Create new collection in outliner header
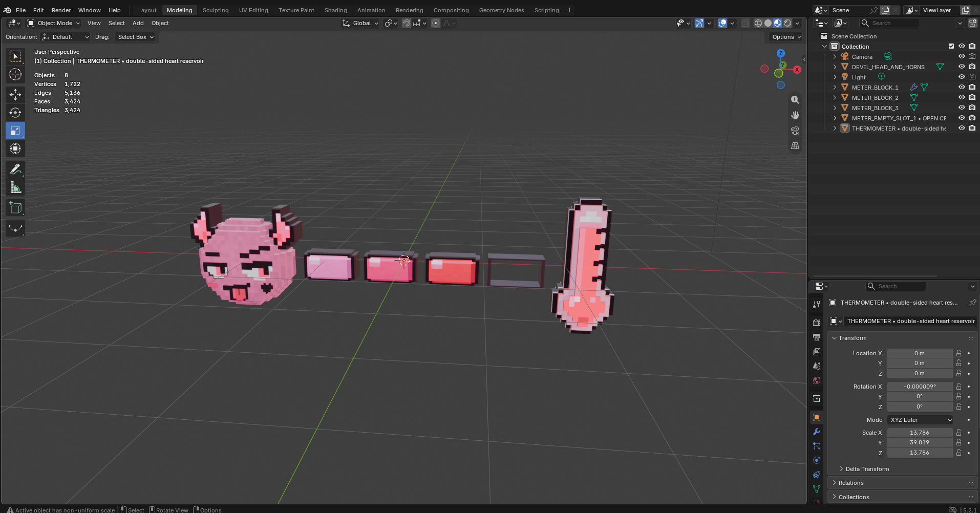The image size is (980, 513). [x=972, y=23]
